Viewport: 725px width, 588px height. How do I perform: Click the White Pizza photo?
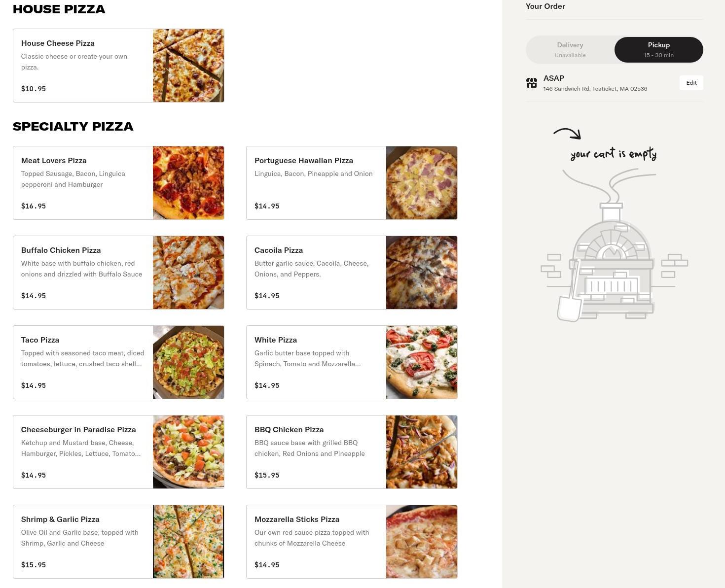click(422, 362)
